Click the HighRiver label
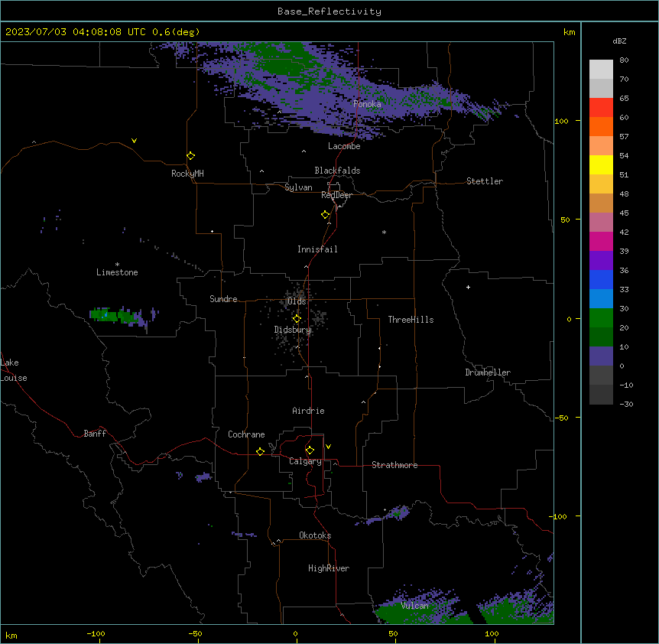This screenshot has height=644, width=659. [329, 568]
